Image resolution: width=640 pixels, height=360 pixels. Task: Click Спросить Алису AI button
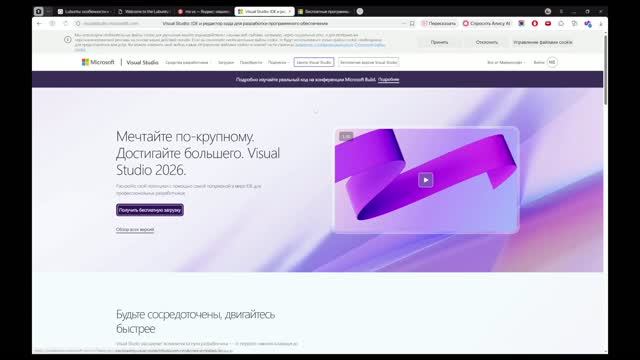click(487, 24)
